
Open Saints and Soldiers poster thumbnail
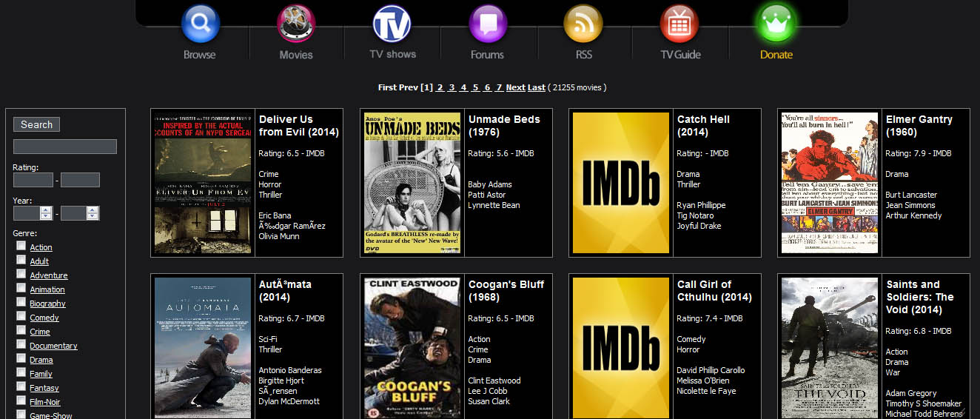pos(830,348)
